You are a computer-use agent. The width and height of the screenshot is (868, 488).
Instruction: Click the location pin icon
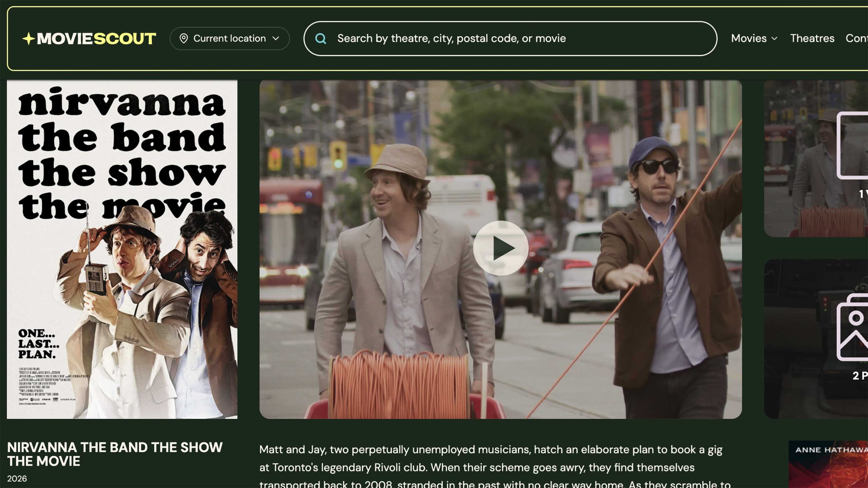(183, 39)
